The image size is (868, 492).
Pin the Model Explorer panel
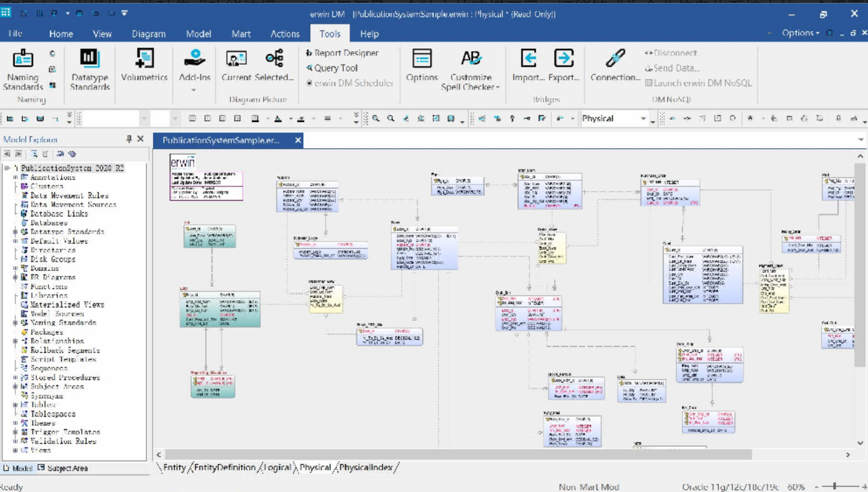point(129,139)
